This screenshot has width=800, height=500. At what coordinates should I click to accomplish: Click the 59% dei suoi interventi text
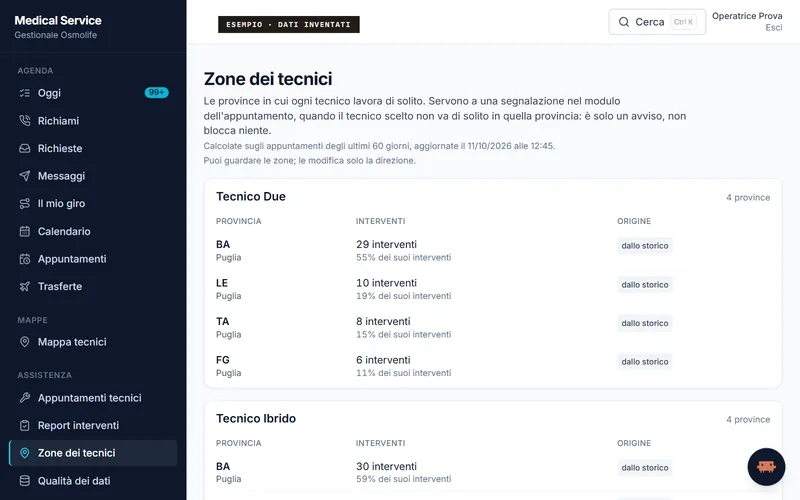coord(404,479)
